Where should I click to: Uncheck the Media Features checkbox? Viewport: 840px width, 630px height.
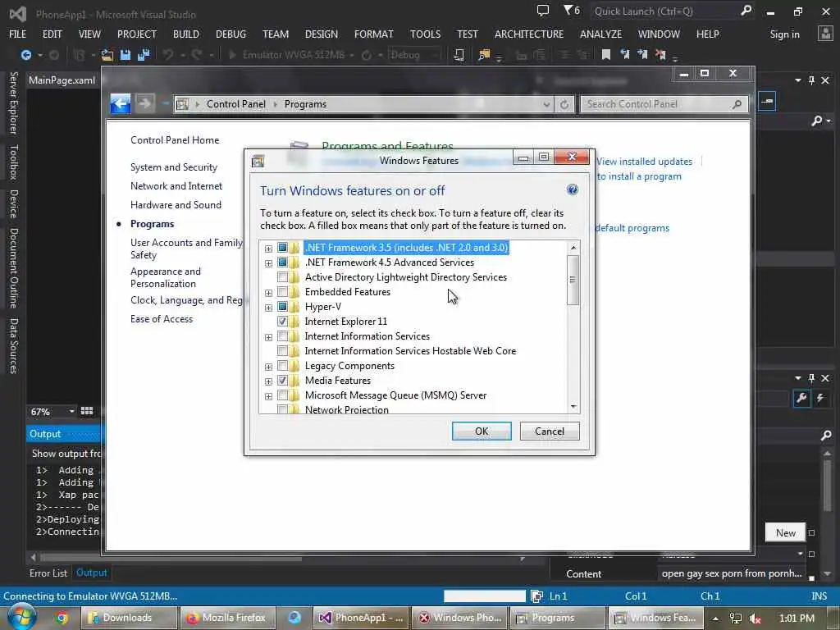[282, 381]
